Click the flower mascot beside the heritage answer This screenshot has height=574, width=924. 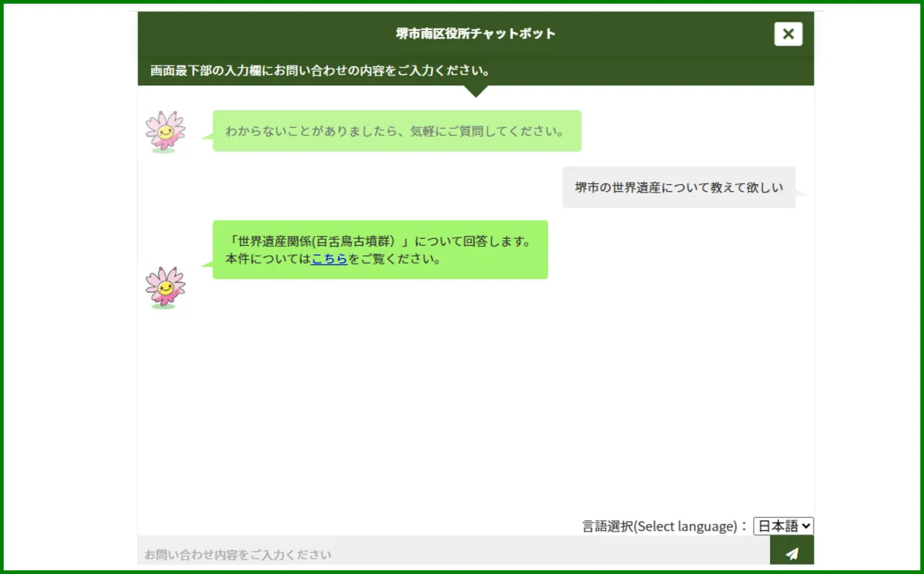165,287
